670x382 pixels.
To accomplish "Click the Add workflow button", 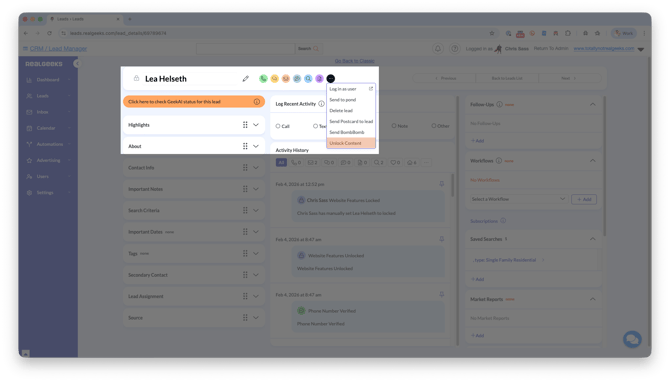I will click(584, 199).
